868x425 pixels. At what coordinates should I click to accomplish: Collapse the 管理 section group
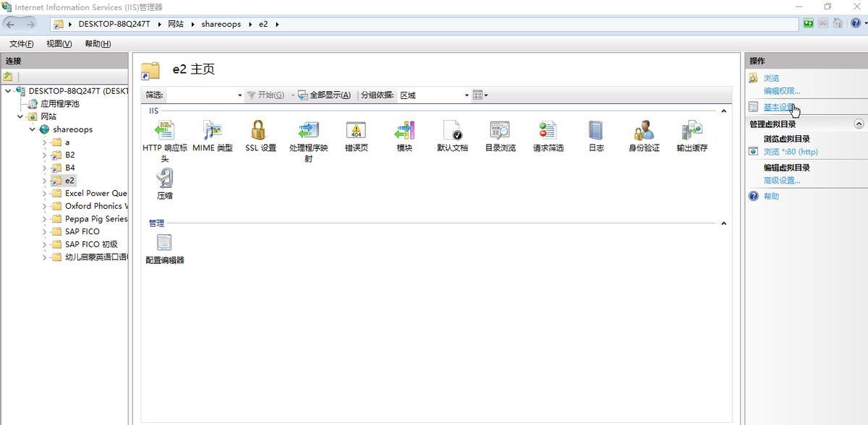pos(723,223)
